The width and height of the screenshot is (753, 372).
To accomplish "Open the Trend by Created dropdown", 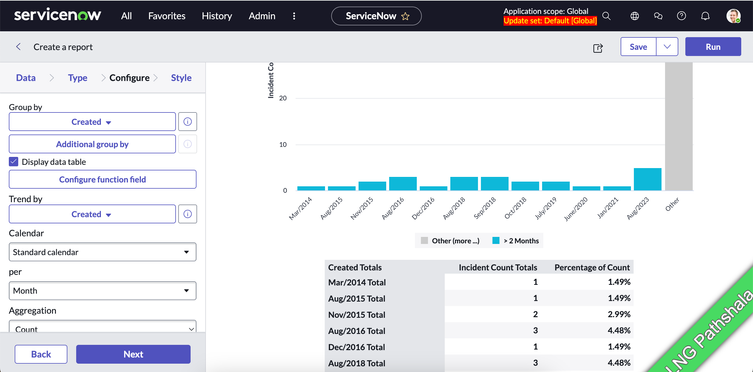I will 92,214.
